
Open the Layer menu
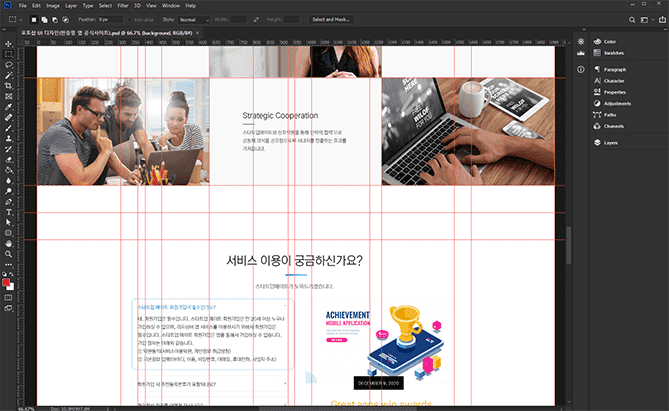coord(71,6)
